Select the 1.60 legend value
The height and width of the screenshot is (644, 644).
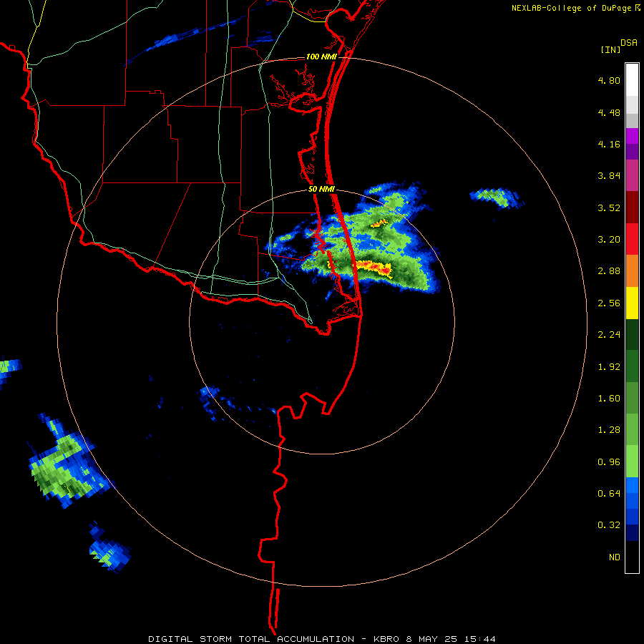[609, 399]
